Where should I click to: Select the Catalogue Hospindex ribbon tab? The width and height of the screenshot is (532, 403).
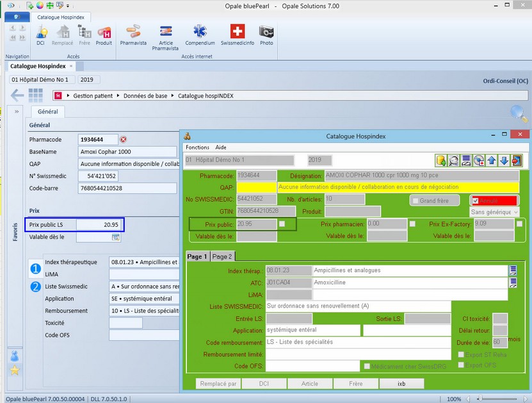point(61,17)
